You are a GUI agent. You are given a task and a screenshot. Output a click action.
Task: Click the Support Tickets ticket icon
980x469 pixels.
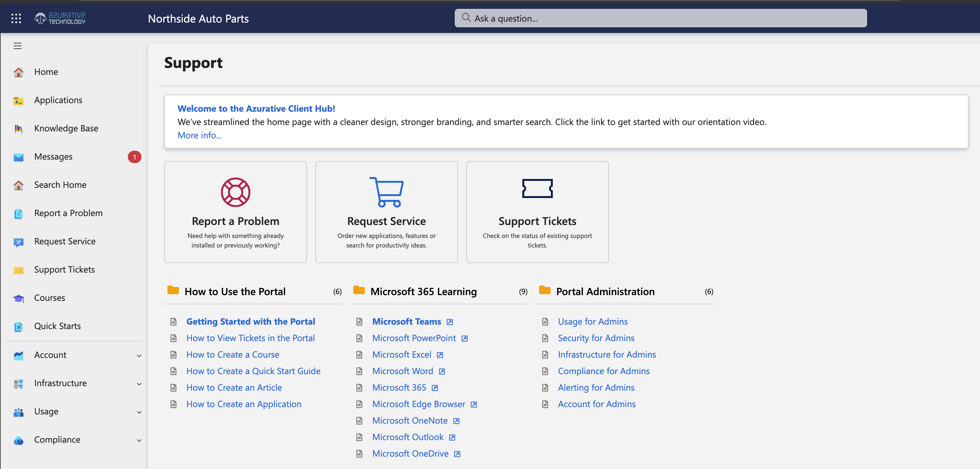537,188
